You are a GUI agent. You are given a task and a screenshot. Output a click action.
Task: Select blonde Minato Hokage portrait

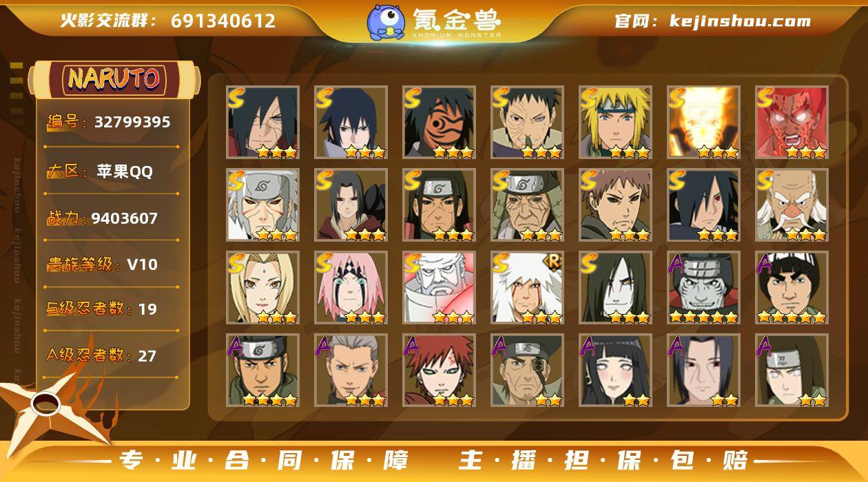(616, 123)
